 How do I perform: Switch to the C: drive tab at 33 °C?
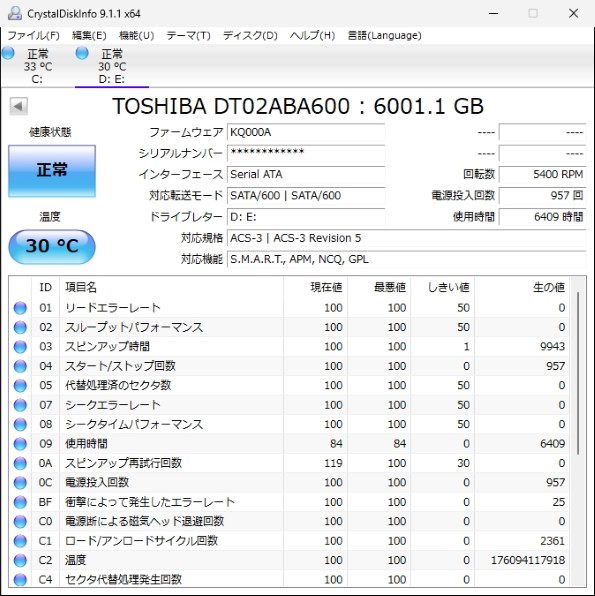coord(38,66)
